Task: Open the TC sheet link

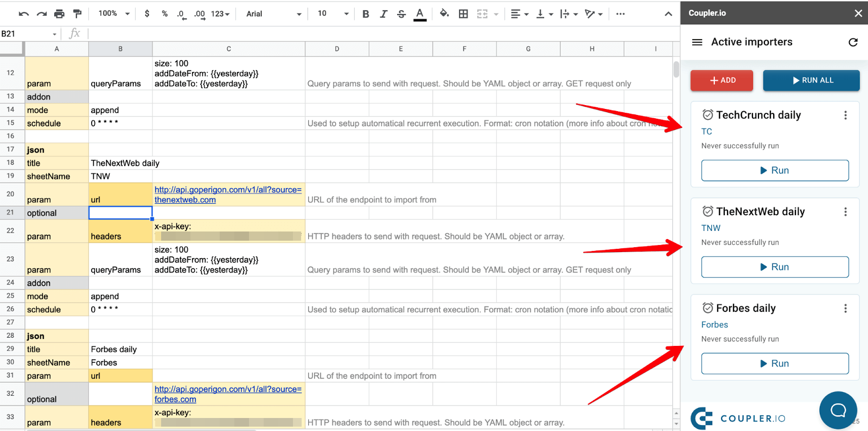Action: coord(706,131)
